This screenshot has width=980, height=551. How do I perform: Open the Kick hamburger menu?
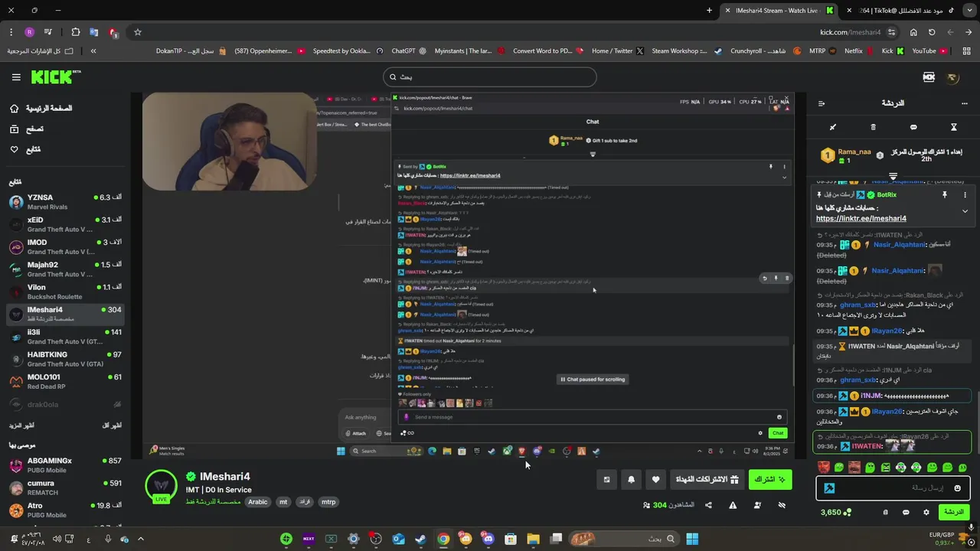(16, 77)
